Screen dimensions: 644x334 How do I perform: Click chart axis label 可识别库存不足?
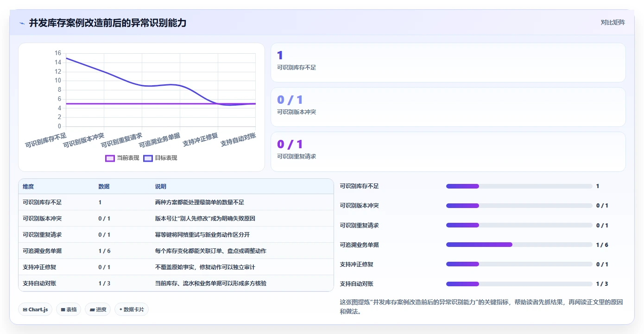[46, 140]
